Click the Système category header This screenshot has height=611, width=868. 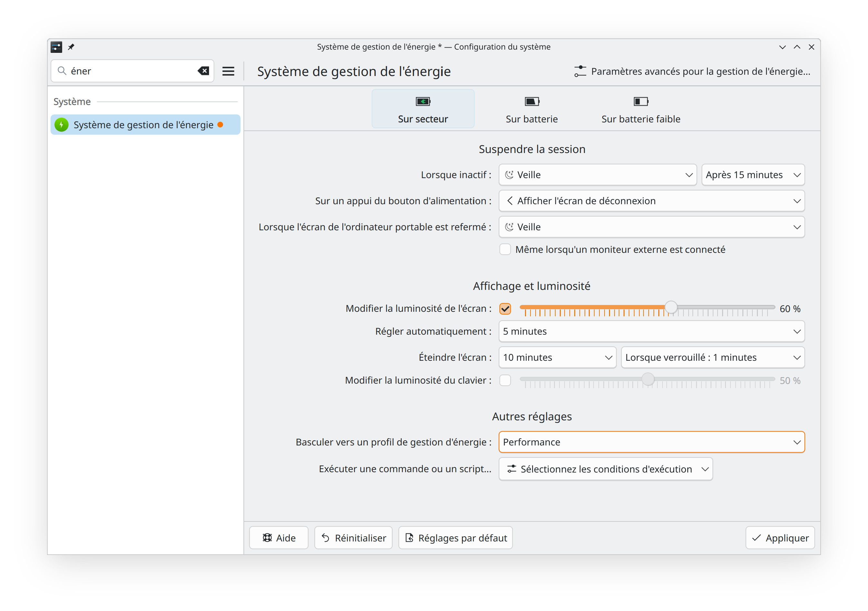click(72, 102)
